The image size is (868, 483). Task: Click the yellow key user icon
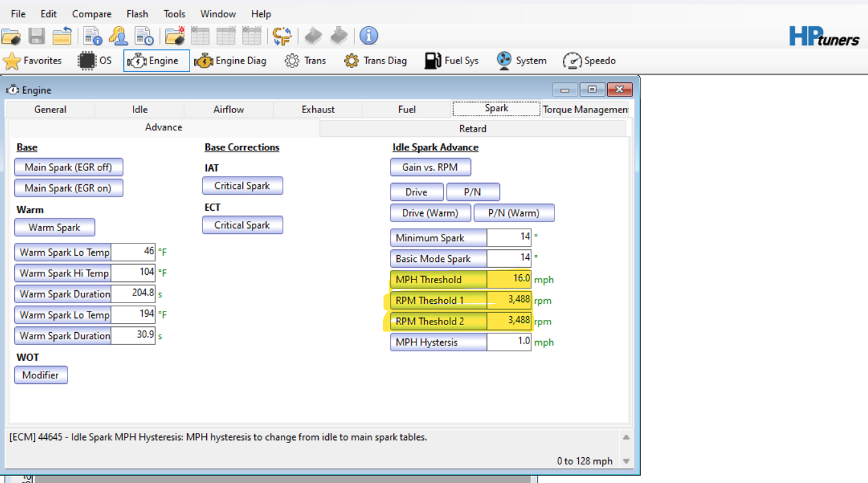pos(118,36)
